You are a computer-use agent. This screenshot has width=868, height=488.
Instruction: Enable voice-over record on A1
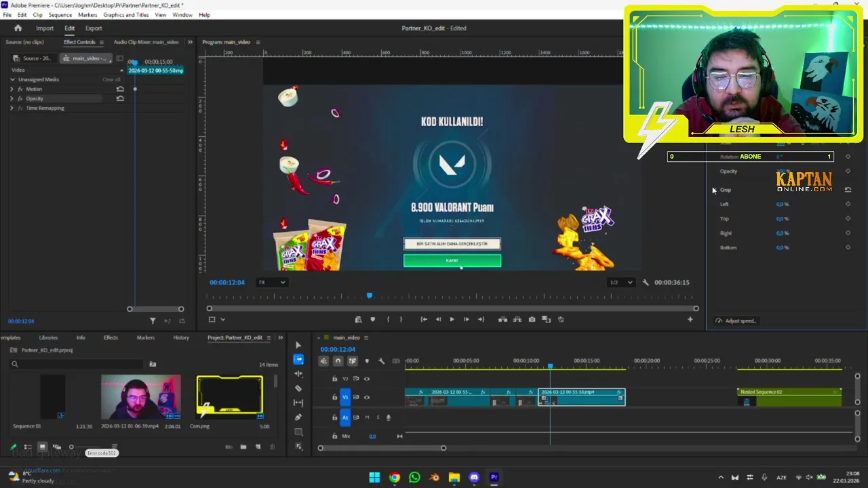point(388,418)
